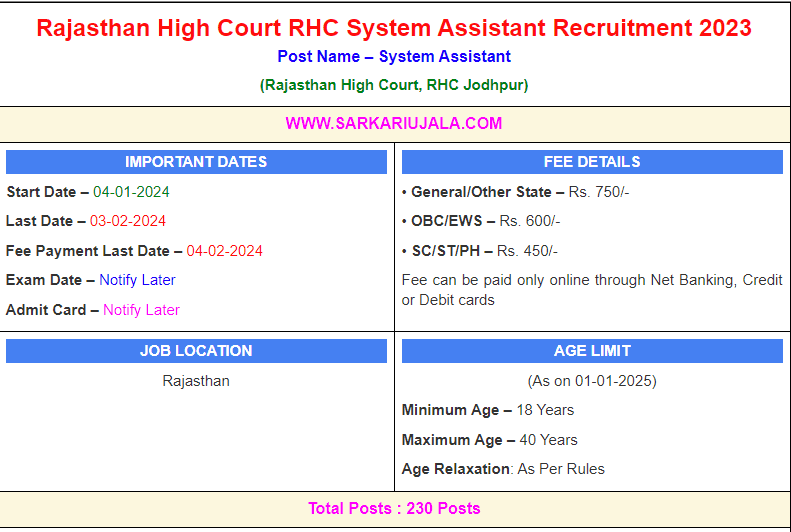Click the main recruitment title heading

[x=394, y=27]
